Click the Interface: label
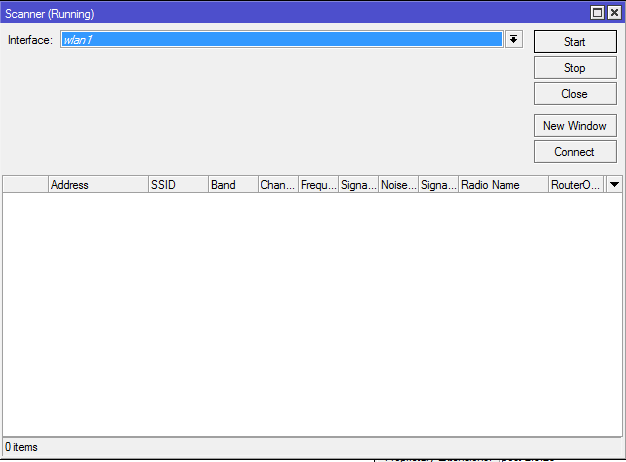Image resolution: width=626 pixels, height=462 pixels. (30, 40)
